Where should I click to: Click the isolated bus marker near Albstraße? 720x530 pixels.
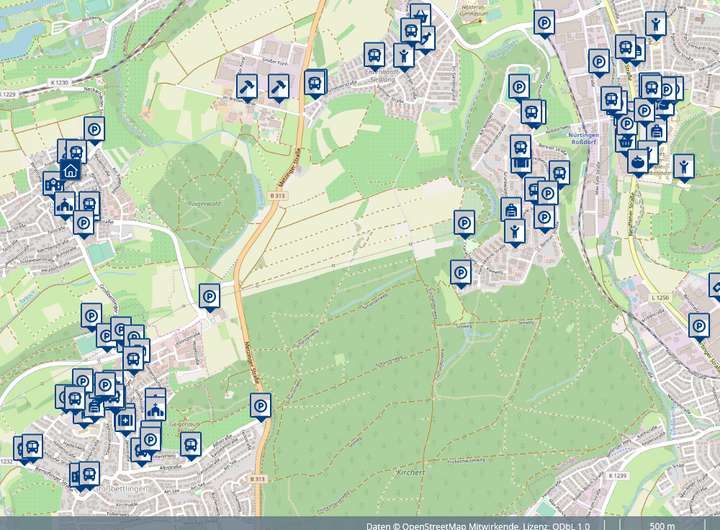[189, 444]
